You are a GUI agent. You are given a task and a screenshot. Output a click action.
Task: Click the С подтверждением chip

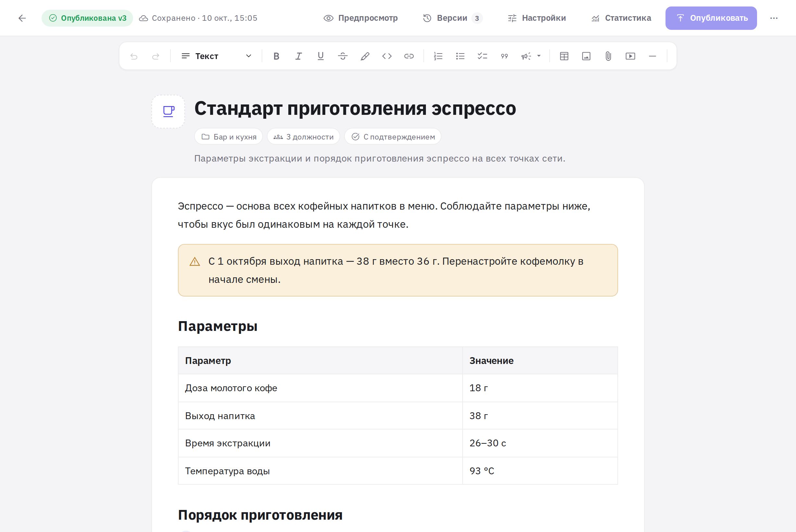click(393, 137)
